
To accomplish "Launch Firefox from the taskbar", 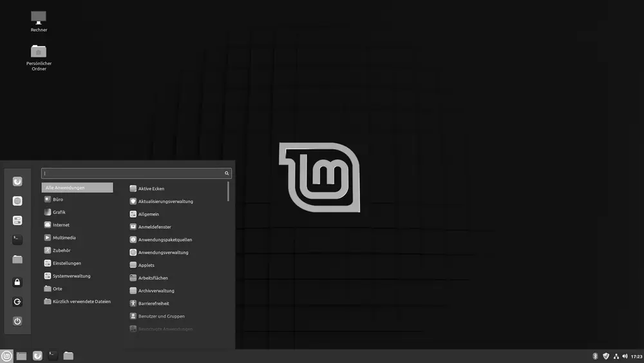I will tap(37, 356).
